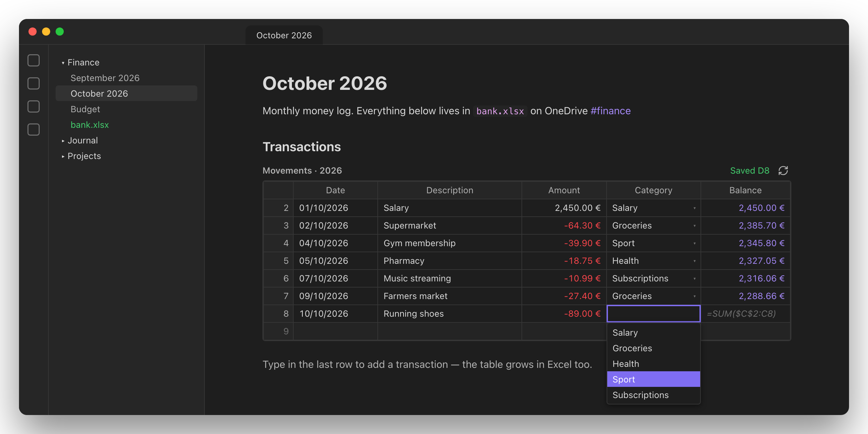Click the third icon in the left rail

tap(34, 107)
